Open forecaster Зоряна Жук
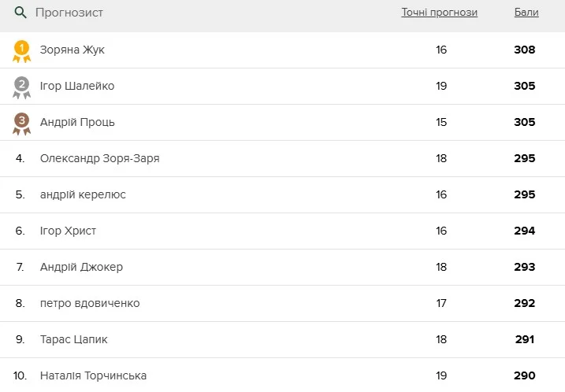 click(72, 50)
